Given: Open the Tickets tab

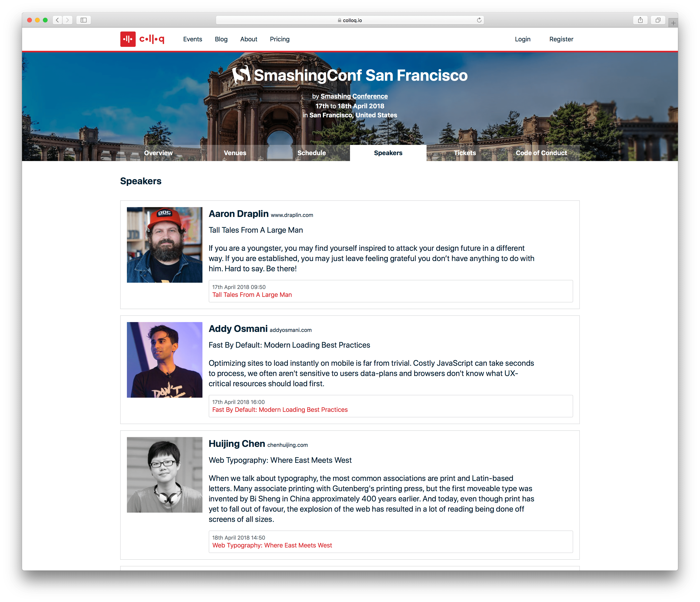Looking at the screenshot, I should point(465,153).
